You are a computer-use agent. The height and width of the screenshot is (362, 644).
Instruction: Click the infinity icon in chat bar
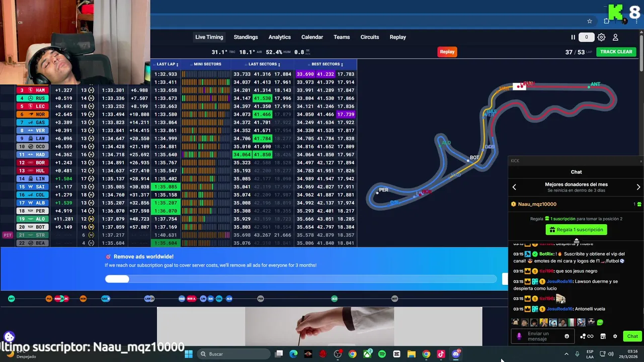point(591,336)
